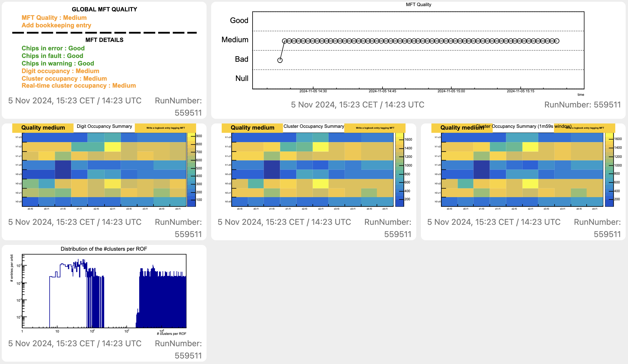Click the 'Medium' label on MFT Quality axis

point(235,40)
